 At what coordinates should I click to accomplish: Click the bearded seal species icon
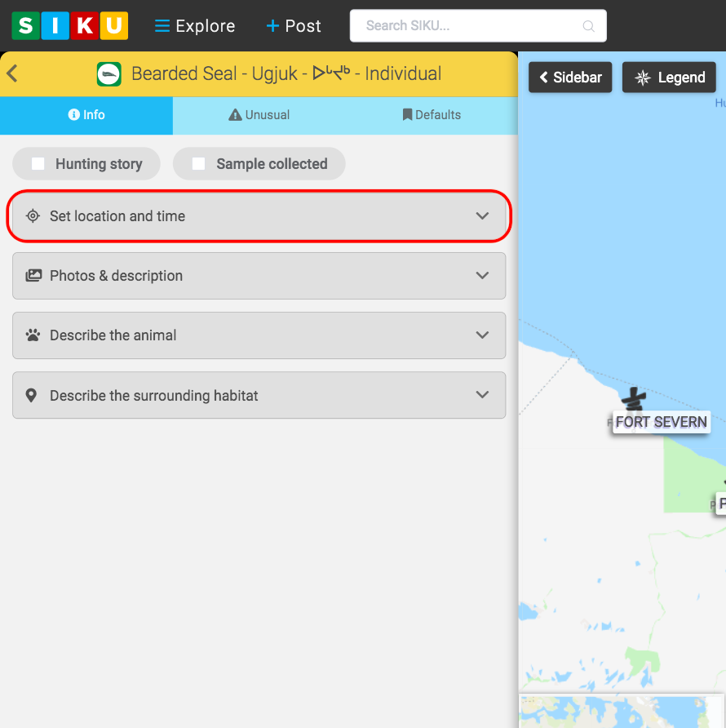pos(109,74)
